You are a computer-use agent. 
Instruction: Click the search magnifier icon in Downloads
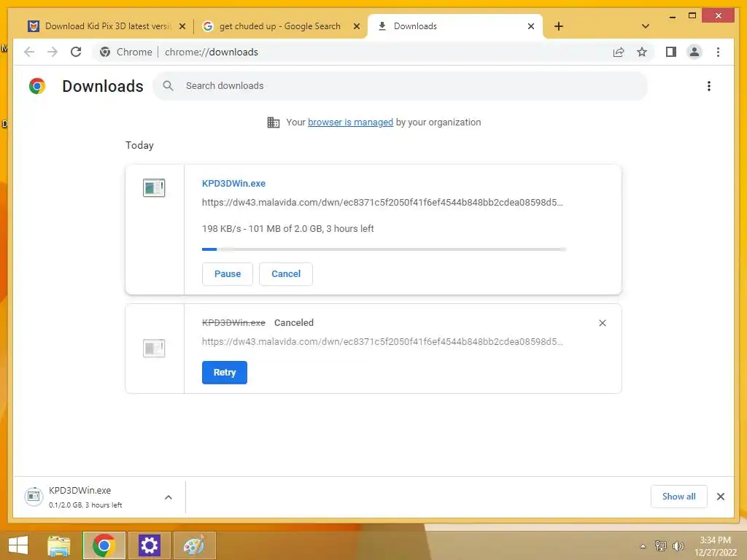pyautogui.click(x=168, y=86)
